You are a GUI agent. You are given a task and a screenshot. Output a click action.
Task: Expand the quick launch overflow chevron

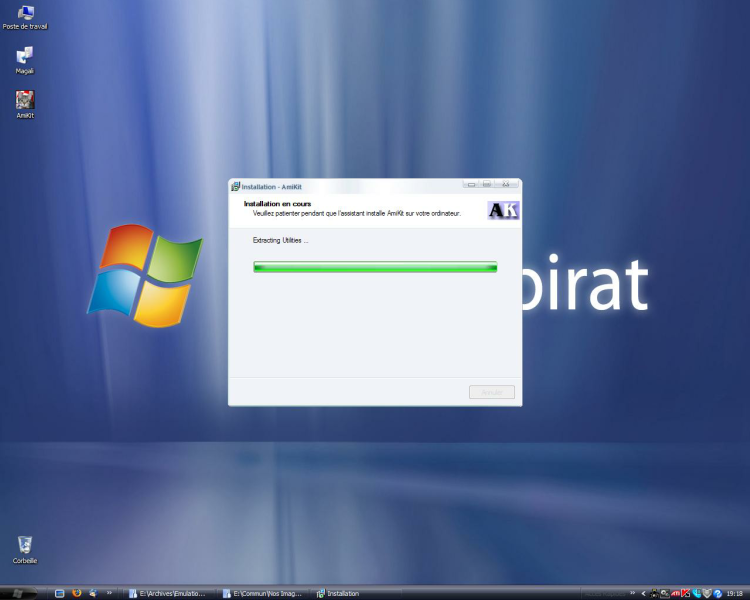[109, 593]
